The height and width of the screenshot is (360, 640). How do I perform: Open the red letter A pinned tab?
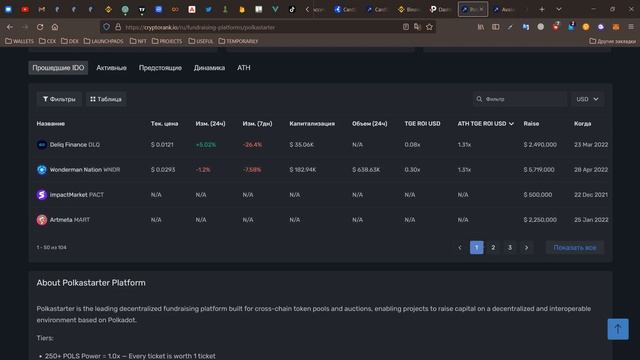point(192,9)
